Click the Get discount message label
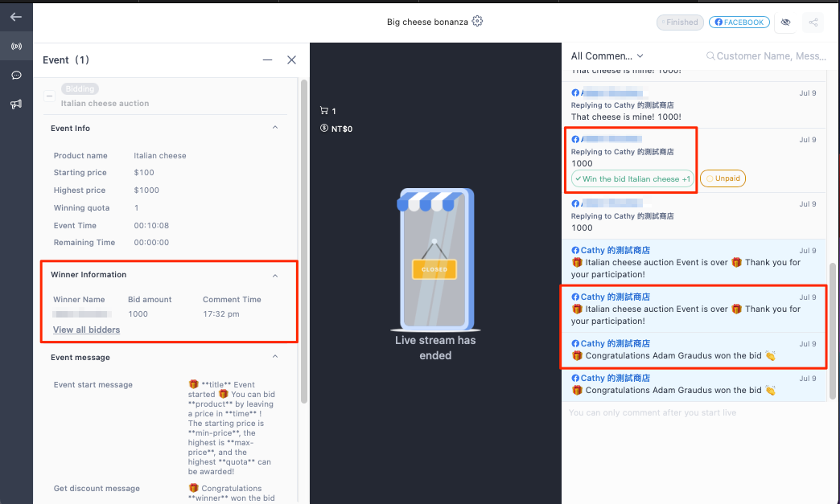This screenshot has width=840, height=504. pos(97,489)
